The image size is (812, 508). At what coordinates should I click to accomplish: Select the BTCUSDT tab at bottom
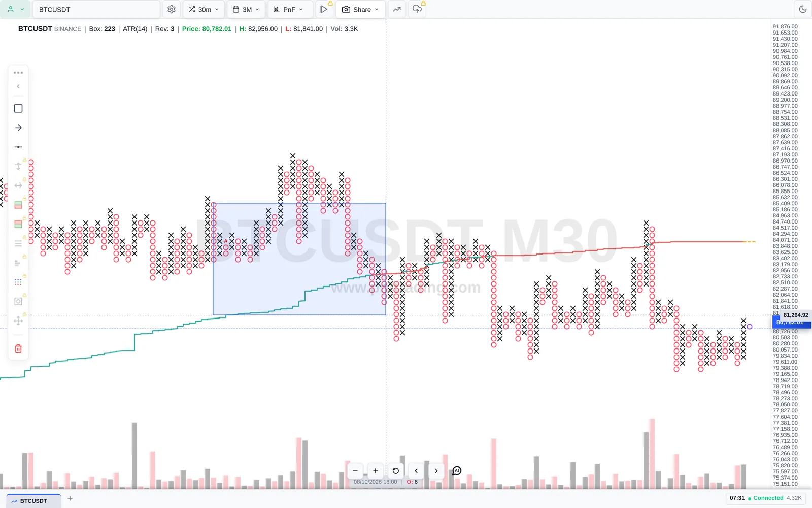[x=33, y=501]
